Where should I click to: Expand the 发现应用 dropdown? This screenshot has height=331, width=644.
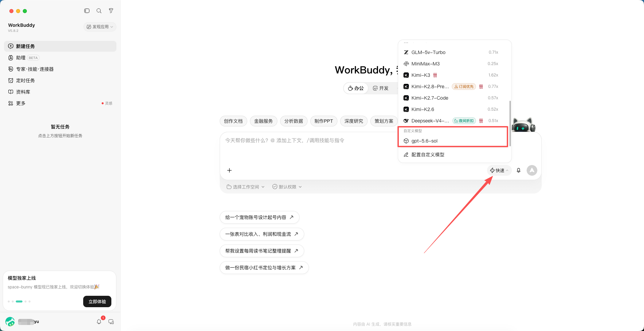[x=100, y=27]
